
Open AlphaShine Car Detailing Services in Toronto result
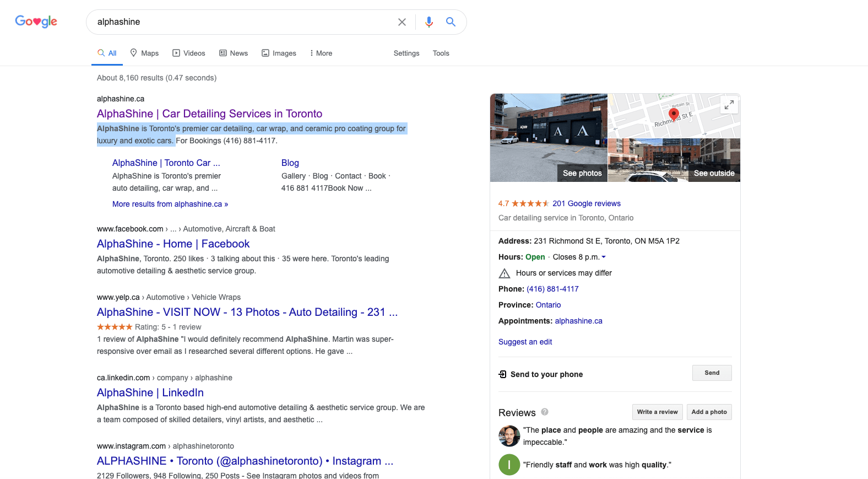click(x=210, y=114)
